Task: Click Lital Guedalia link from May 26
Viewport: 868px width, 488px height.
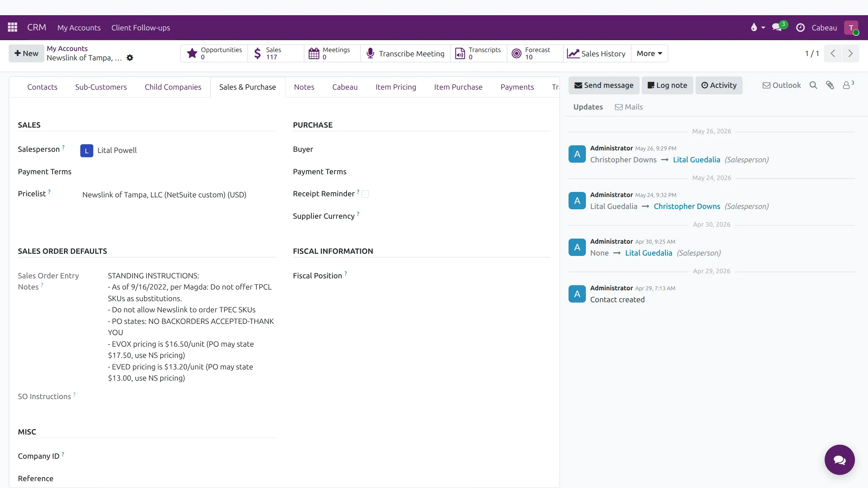Action: pos(697,160)
